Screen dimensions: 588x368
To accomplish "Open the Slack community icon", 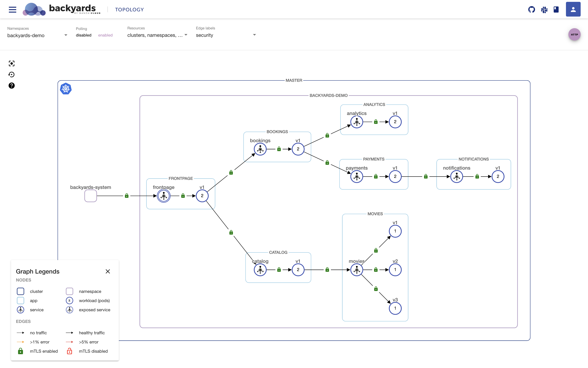I will (544, 10).
